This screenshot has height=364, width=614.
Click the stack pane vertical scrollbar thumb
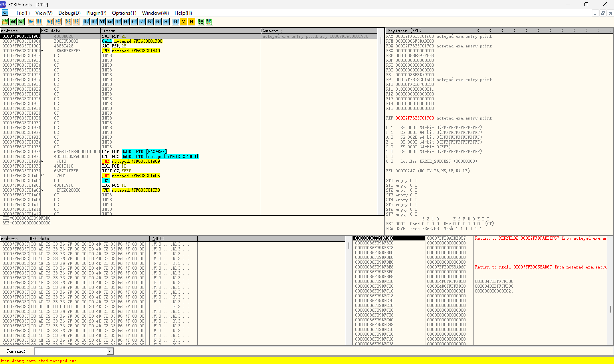[x=610, y=309]
